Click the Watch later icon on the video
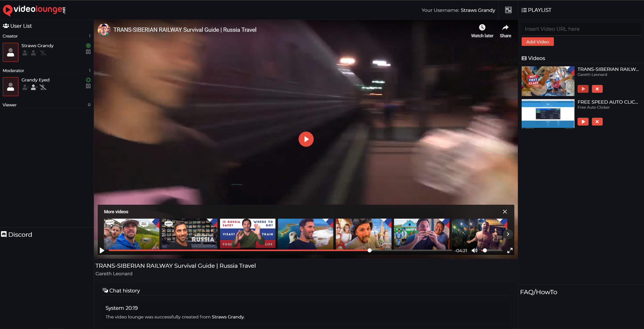The height and width of the screenshot is (329, 644). click(x=482, y=30)
